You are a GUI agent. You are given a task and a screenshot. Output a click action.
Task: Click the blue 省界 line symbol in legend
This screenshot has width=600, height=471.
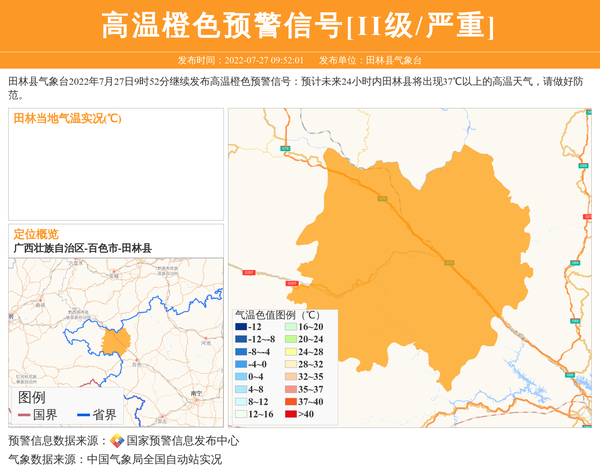point(83,415)
